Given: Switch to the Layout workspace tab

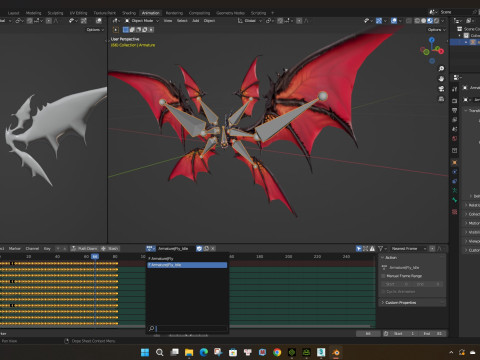Looking at the screenshot, I should (x=13, y=13).
